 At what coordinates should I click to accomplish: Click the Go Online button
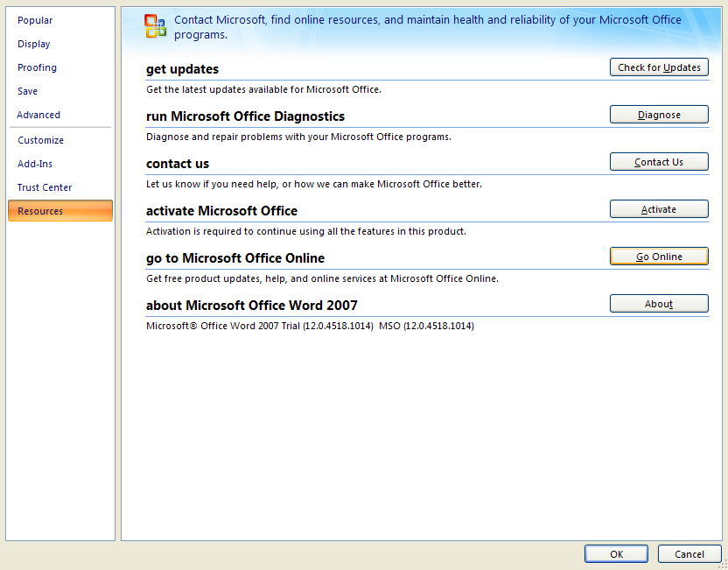click(659, 257)
